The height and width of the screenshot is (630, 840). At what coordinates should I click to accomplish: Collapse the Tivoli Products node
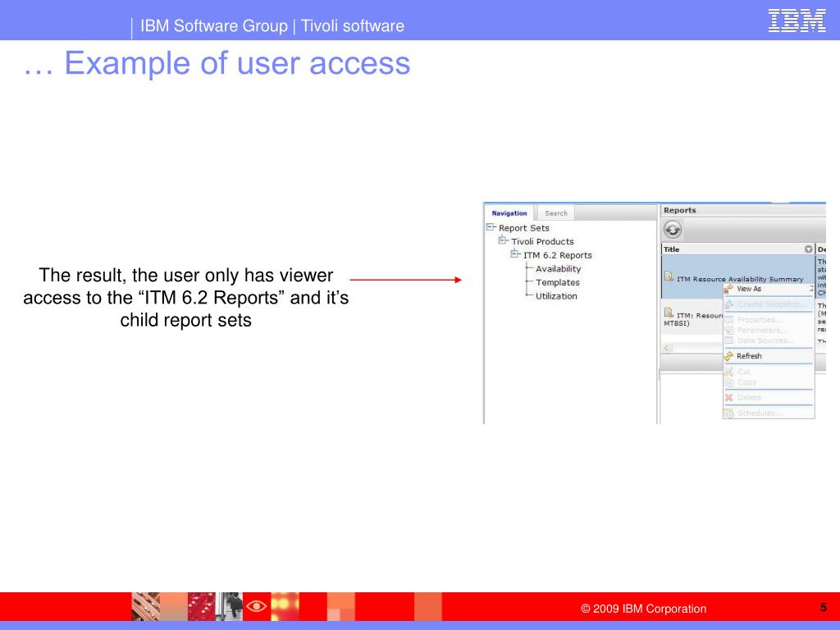(503, 240)
